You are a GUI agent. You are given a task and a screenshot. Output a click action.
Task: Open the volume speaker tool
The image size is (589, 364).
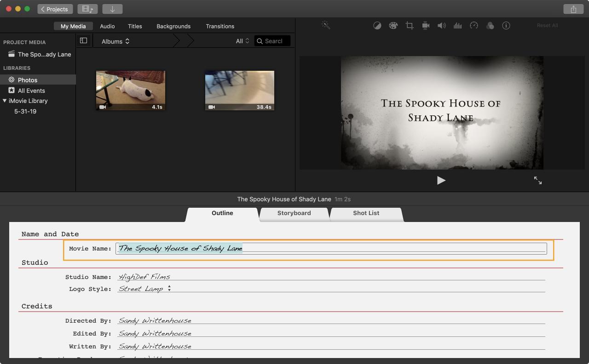pos(441,26)
